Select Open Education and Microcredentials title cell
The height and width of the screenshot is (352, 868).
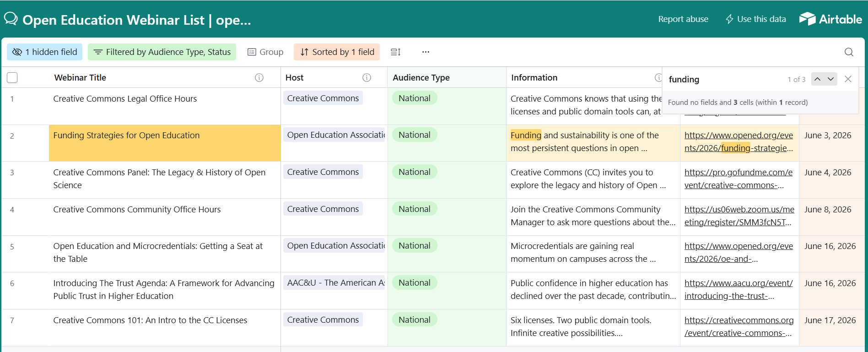[165, 254]
